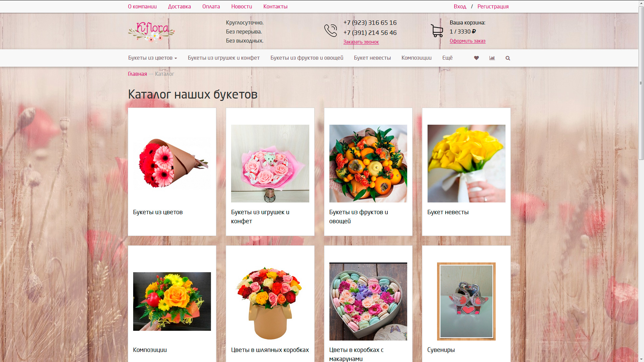This screenshot has height=362, width=644.
Task: Open favorites via the heart icon
Action: (476, 58)
